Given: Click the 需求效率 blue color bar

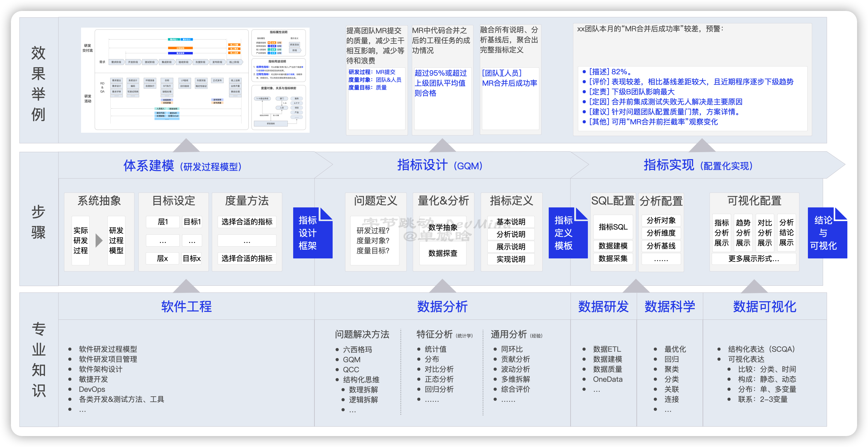Looking at the screenshot, I should (x=180, y=53).
